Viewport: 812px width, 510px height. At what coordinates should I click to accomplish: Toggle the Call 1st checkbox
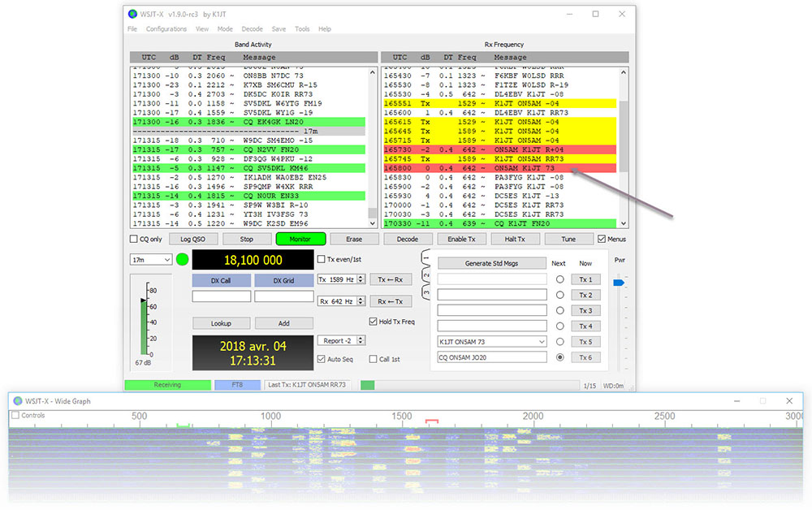373,359
